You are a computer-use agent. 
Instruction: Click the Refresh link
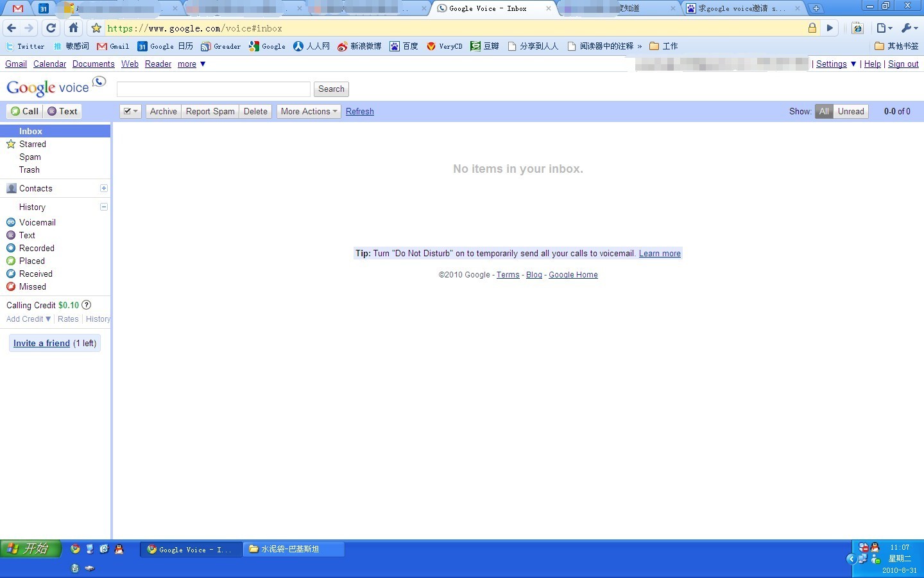(x=360, y=112)
